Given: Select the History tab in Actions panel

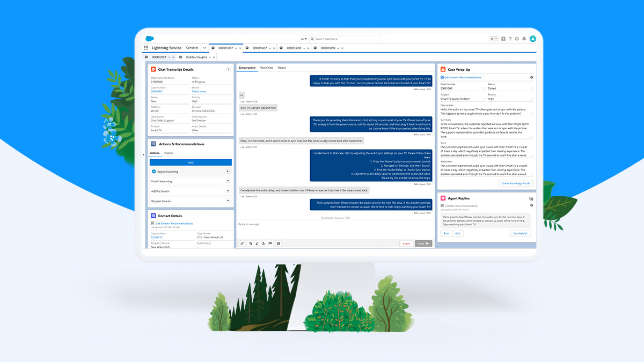Looking at the screenshot, I should pos(169,153).
